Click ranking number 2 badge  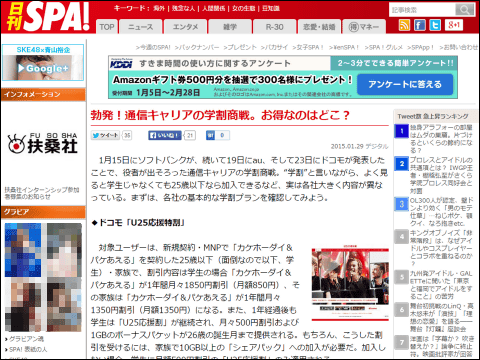point(402,164)
